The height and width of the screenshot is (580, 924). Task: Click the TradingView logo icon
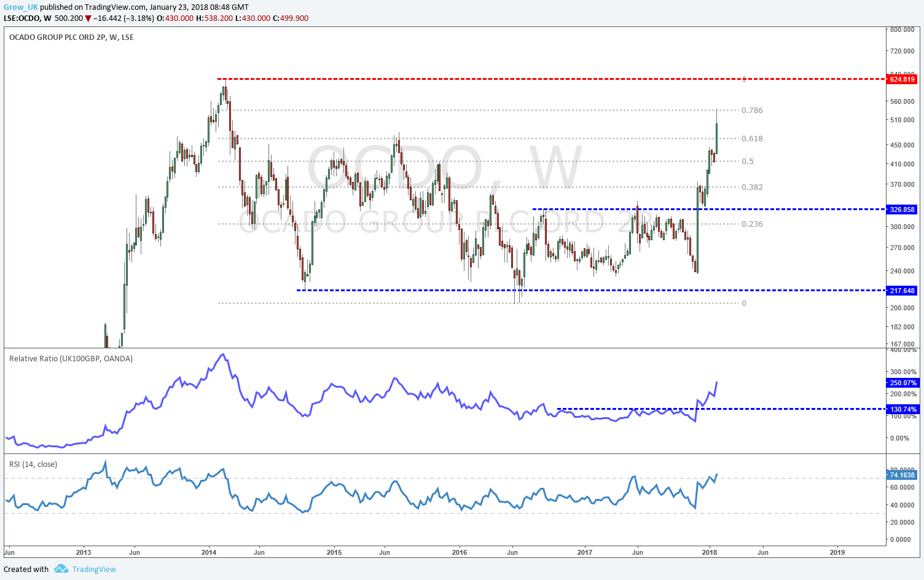point(61,569)
